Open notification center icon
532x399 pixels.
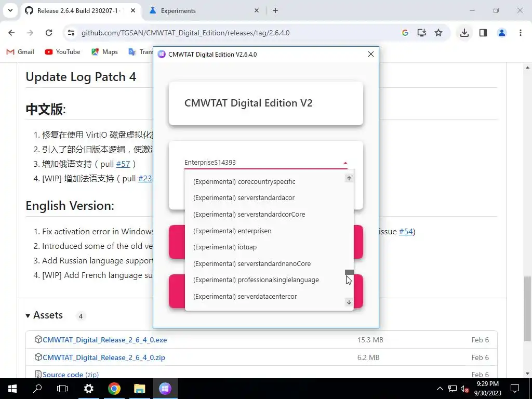[515, 389]
